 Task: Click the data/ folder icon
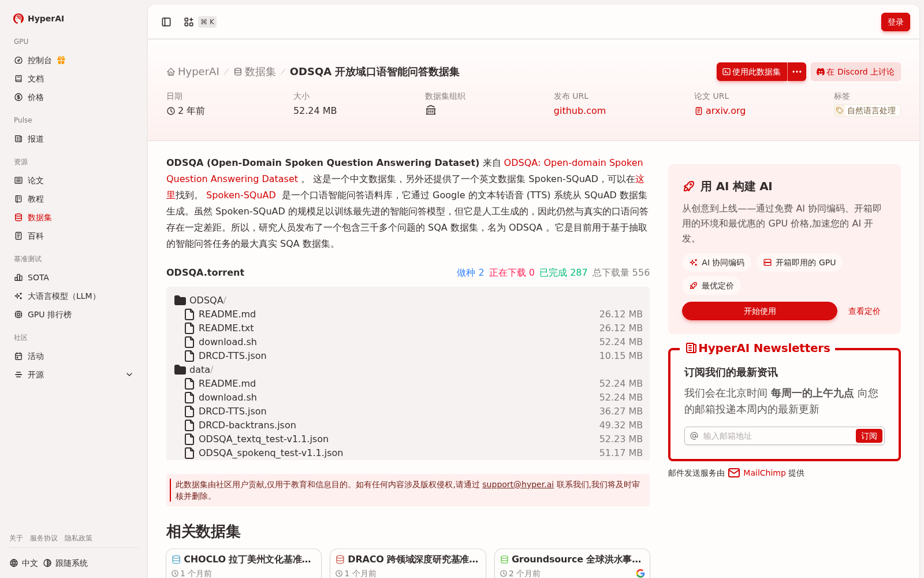(x=180, y=369)
